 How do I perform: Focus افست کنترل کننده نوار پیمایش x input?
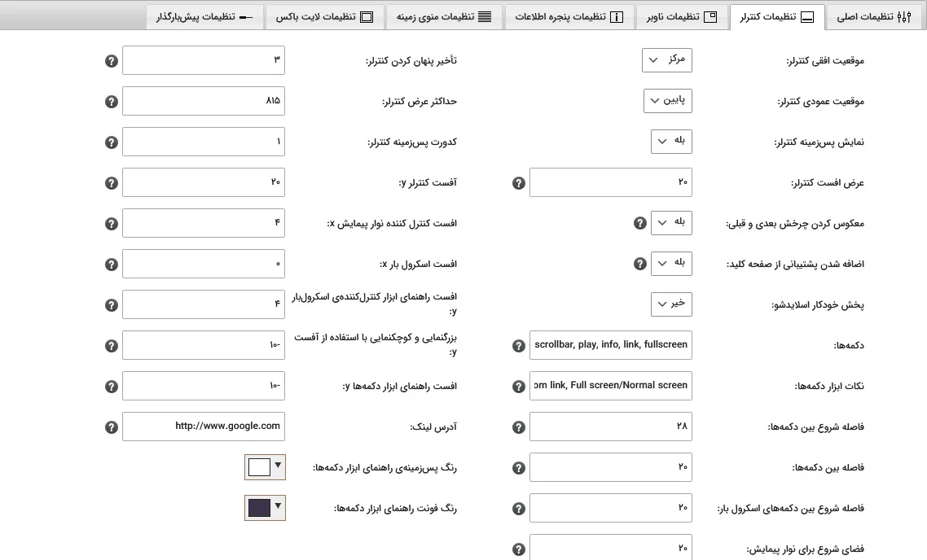(204, 223)
